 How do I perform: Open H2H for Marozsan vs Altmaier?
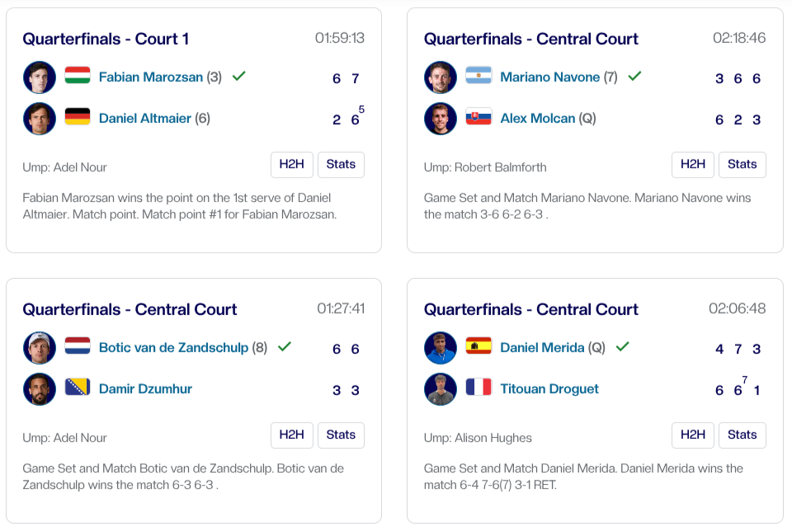coord(292,164)
